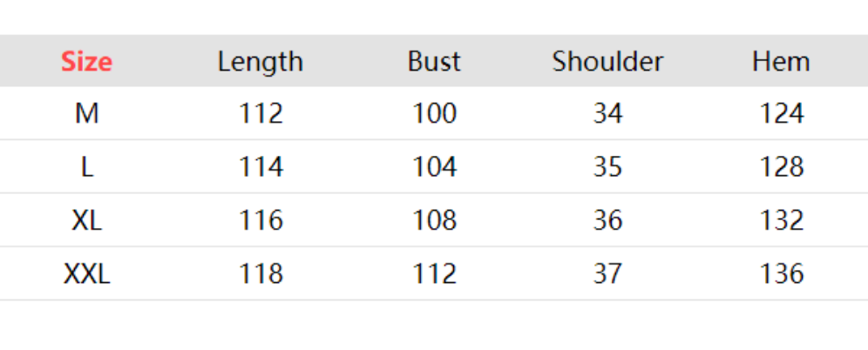Select the M size row label

click(86, 114)
